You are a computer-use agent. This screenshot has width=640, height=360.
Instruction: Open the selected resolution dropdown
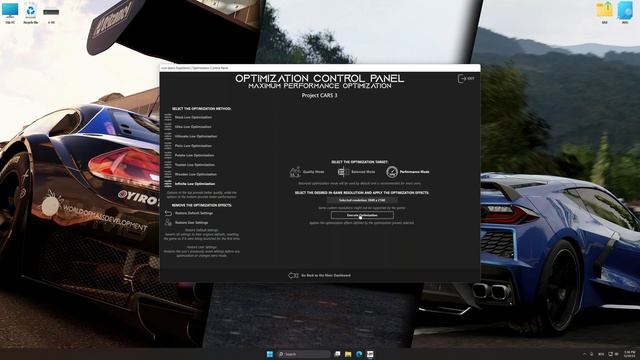click(362, 200)
